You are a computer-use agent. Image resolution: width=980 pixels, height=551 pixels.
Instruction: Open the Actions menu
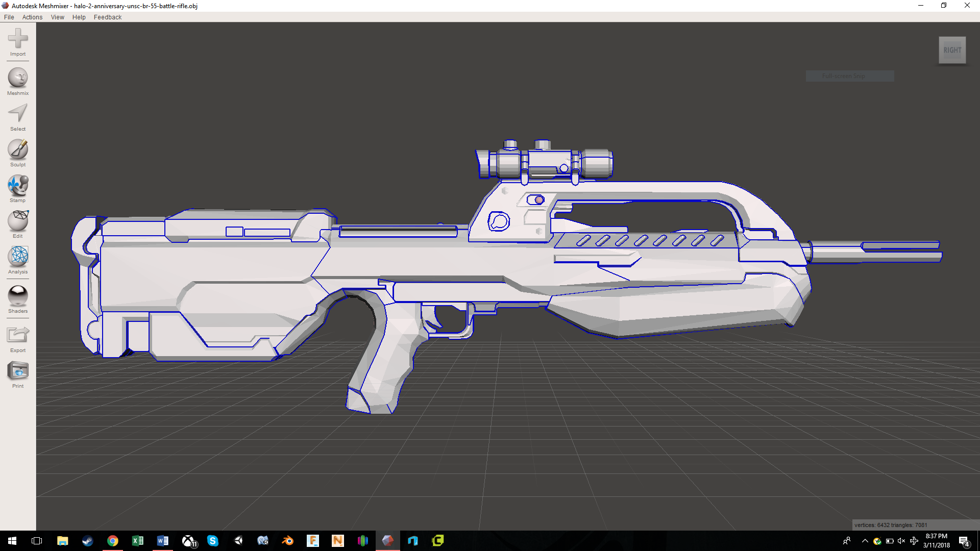pos(32,17)
